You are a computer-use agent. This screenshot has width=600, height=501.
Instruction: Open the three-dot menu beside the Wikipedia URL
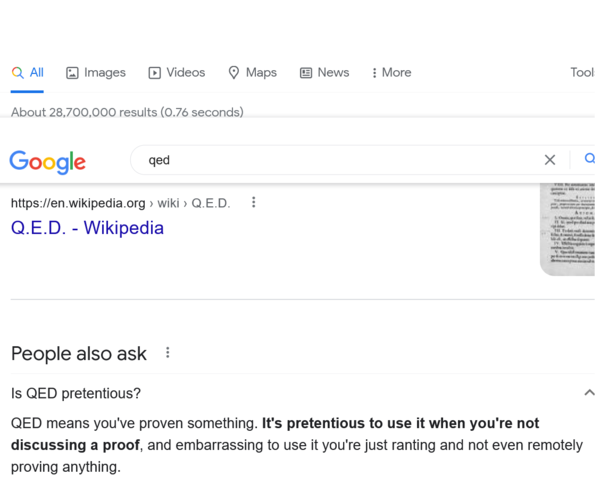coord(254,202)
